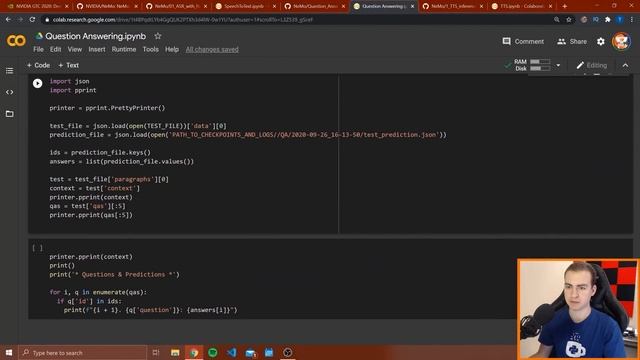Image resolution: width=640 pixels, height=360 pixels.
Task: Click the Comment button
Action: 523,41
